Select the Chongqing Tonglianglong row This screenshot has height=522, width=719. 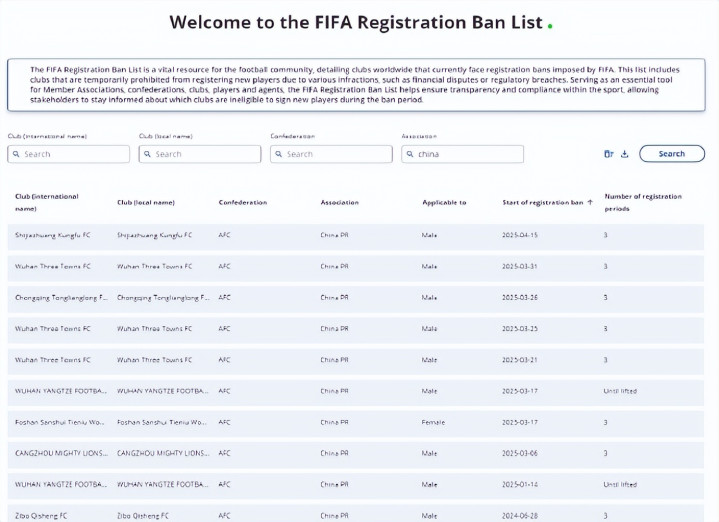tap(355, 298)
